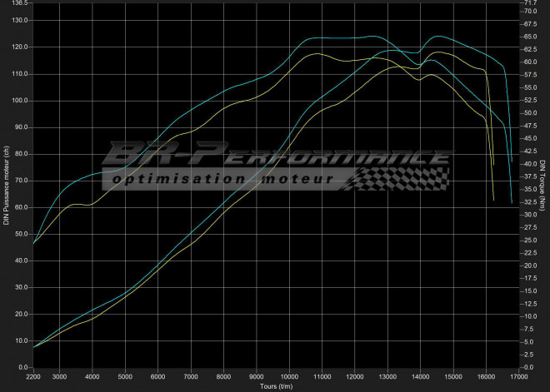Click the 50.0 label on the power axis
This screenshot has width=550, height=392.
(20, 234)
